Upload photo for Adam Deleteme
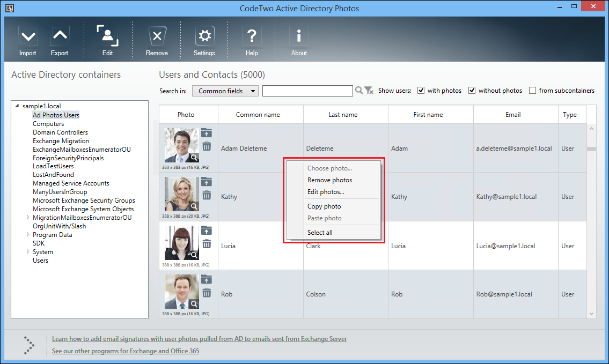Viewport: 609px width, 364px height. (207, 133)
